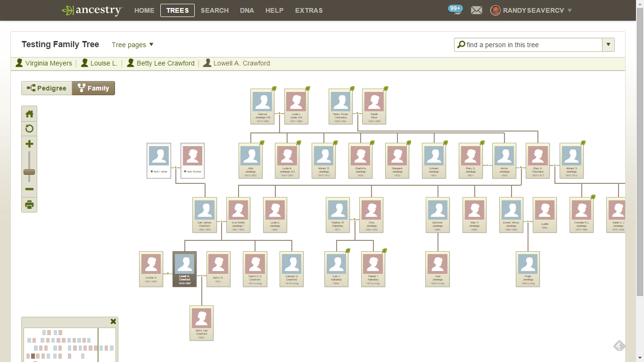Viewport: 644px width, 362px height.
Task: Click Add Father on the empty card
Action: (158, 171)
